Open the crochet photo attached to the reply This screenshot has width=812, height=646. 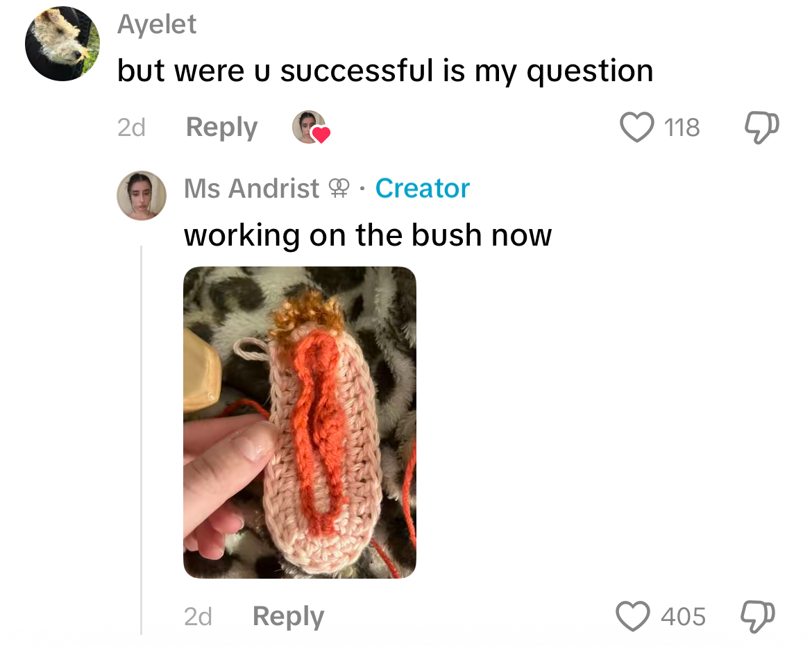tap(300, 423)
